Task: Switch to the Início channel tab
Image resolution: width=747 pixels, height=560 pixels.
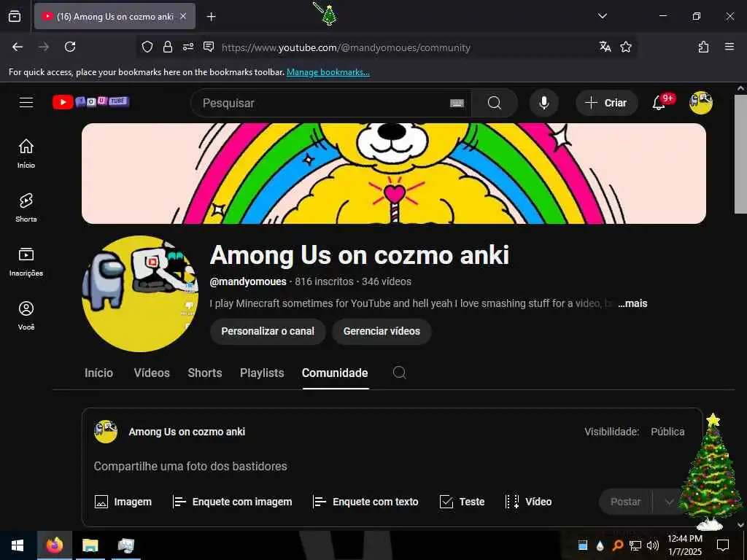Action: click(98, 373)
